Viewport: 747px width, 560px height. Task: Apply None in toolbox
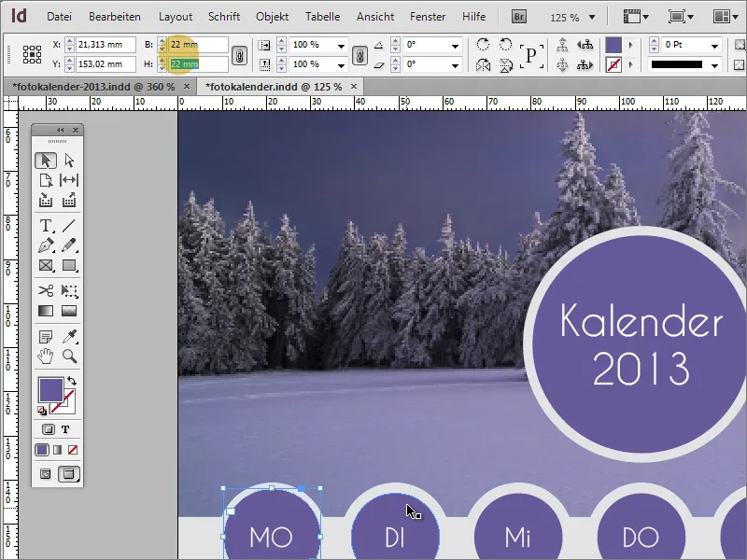pos(73,450)
